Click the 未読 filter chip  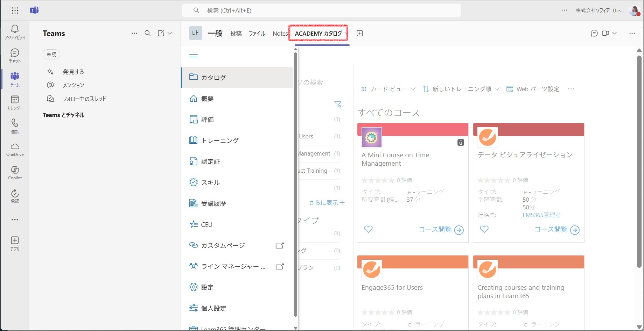pos(51,55)
